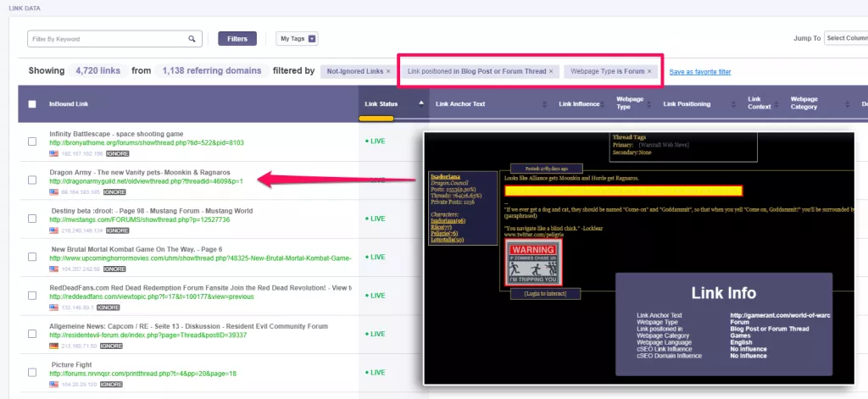Click the US flag icon under bronyathome link
868x399 pixels.
click(x=53, y=153)
